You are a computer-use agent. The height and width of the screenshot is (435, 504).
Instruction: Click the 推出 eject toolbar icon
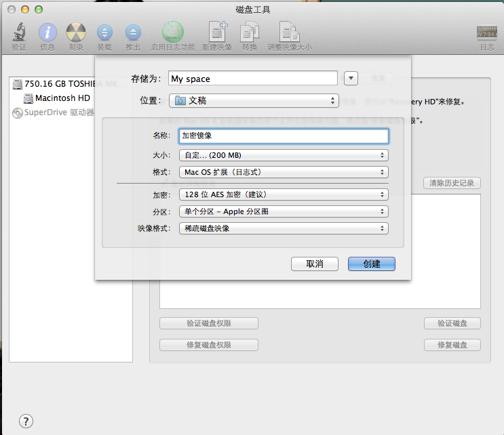click(133, 33)
